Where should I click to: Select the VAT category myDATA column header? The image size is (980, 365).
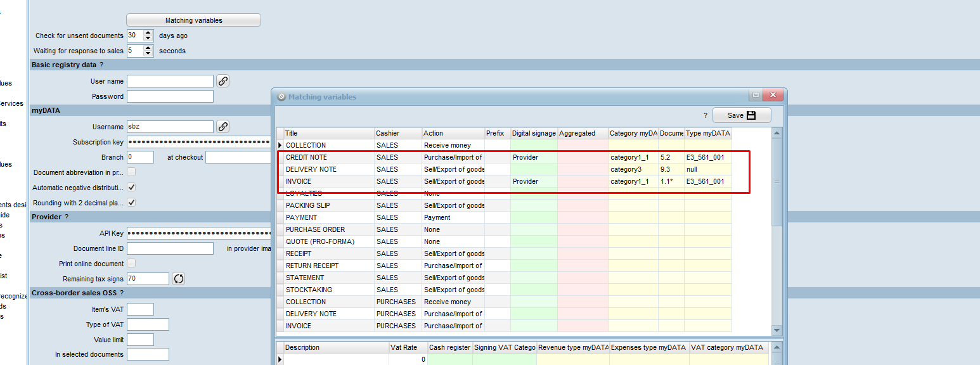[729, 347]
